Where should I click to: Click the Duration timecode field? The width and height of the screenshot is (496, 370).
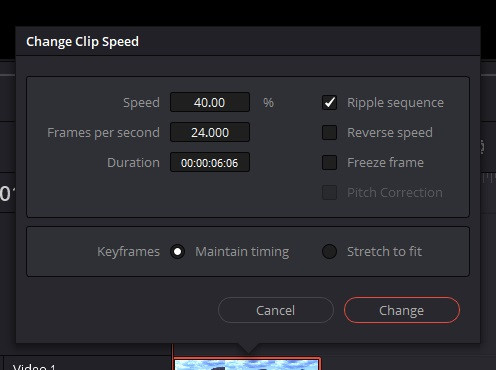(210, 162)
